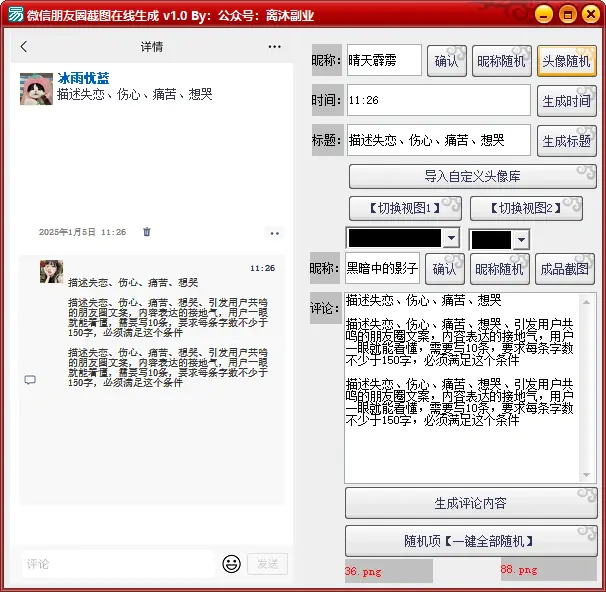Click the back arrow in details header
Viewport: 606px width, 592px height.
point(24,47)
